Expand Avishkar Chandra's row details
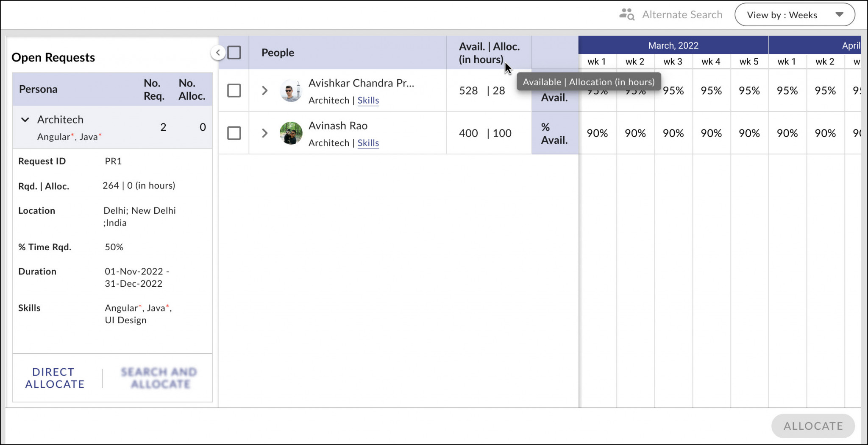The height and width of the screenshot is (445, 868). coord(265,90)
